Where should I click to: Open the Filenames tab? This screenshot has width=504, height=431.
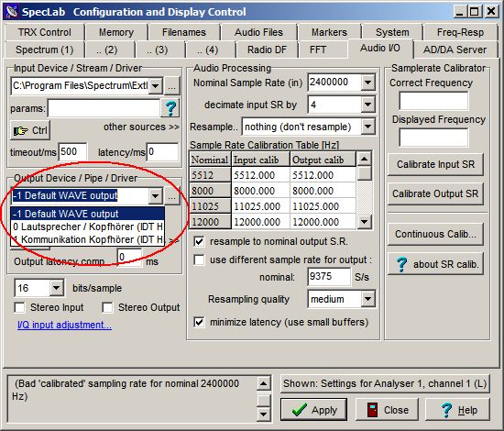point(184,32)
